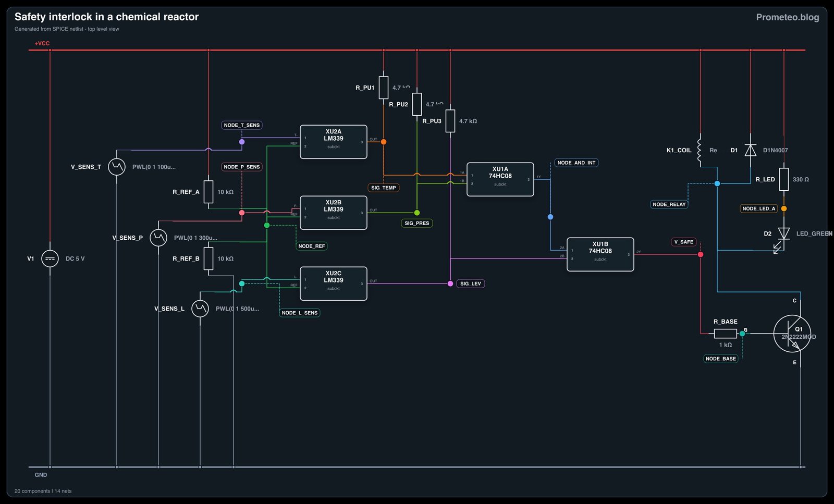Click the magenta SIG_LEV junction dot
The width and height of the screenshot is (834, 504).
point(450,284)
